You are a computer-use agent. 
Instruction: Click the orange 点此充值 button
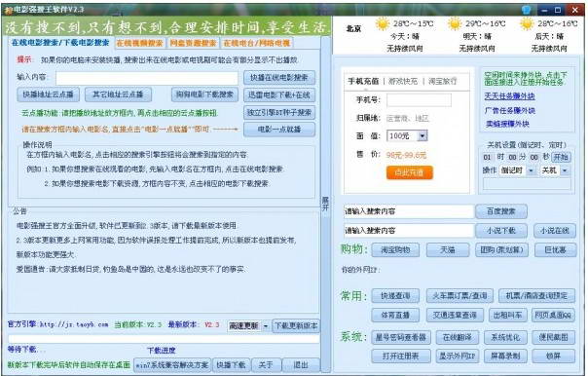pyautogui.click(x=409, y=172)
